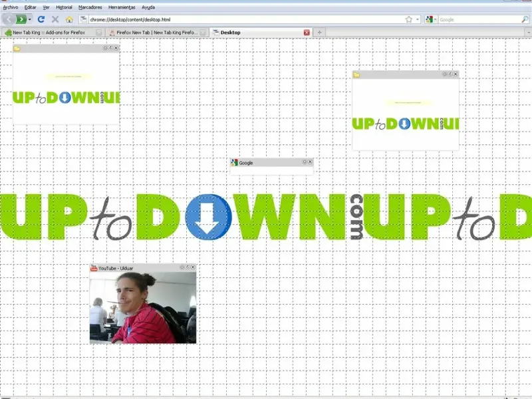Click folder icon of right-side desktop widget

pyautogui.click(x=356, y=74)
